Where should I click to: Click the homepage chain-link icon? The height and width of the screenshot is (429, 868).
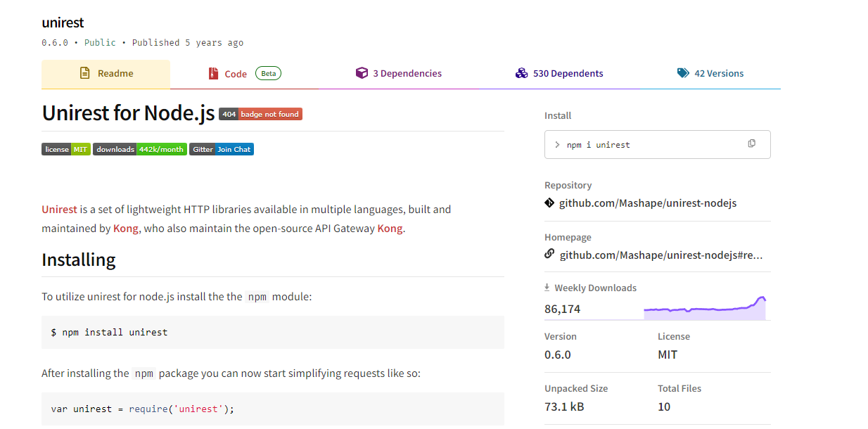pyautogui.click(x=549, y=254)
